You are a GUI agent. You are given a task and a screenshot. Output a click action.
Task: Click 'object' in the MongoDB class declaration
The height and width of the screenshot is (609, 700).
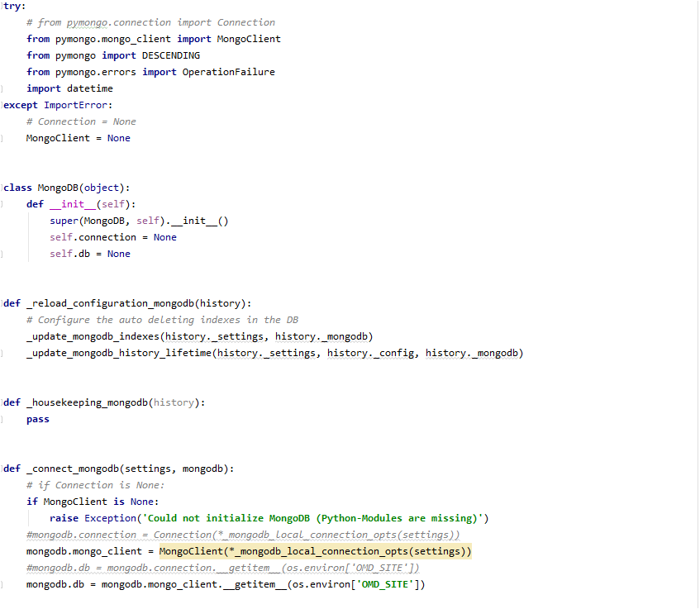[102, 188]
